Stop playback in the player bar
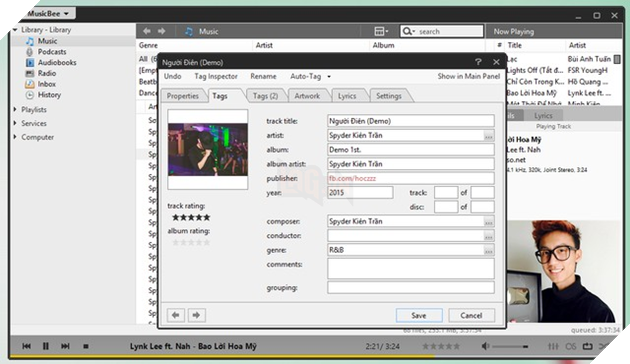630x364 pixels. [86, 346]
